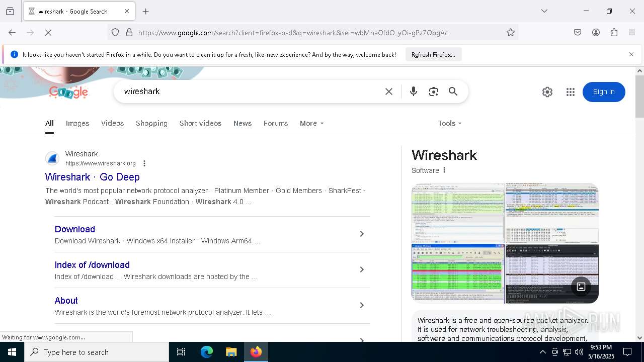This screenshot has height=362, width=644.
Task: Open Google quick settings gear icon
Action: pos(547,92)
